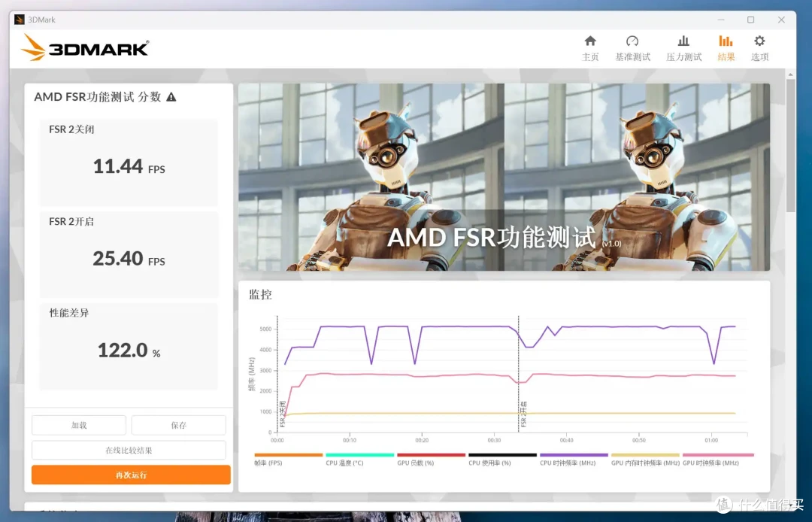Click the FSR 2开启 dashed marker line
The width and height of the screenshot is (812, 522).
point(518,373)
